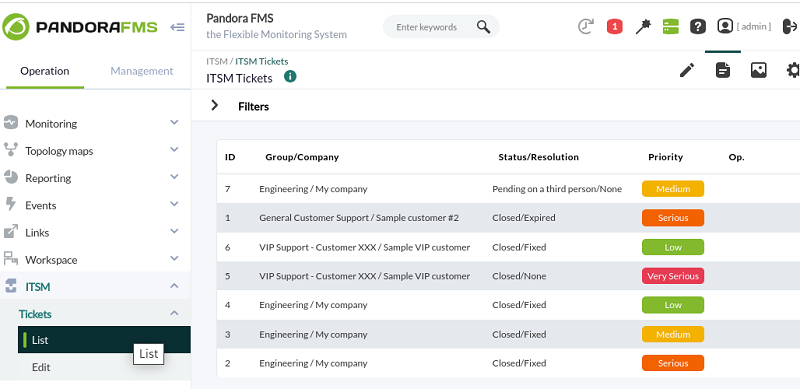Click the Status/Resolution column header
This screenshot has height=389, width=800.
[538, 157]
